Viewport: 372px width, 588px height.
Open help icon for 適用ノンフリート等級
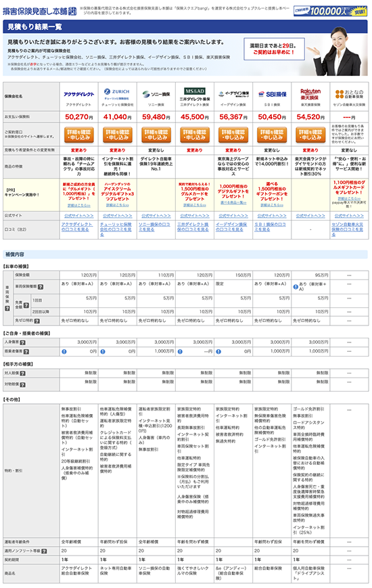coord(44,551)
